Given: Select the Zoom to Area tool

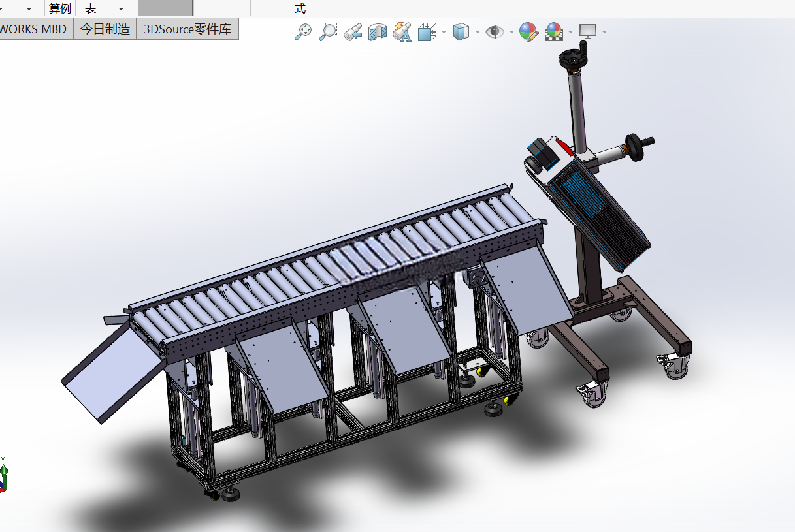Looking at the screenshot, I should click(x=328, y=31).
